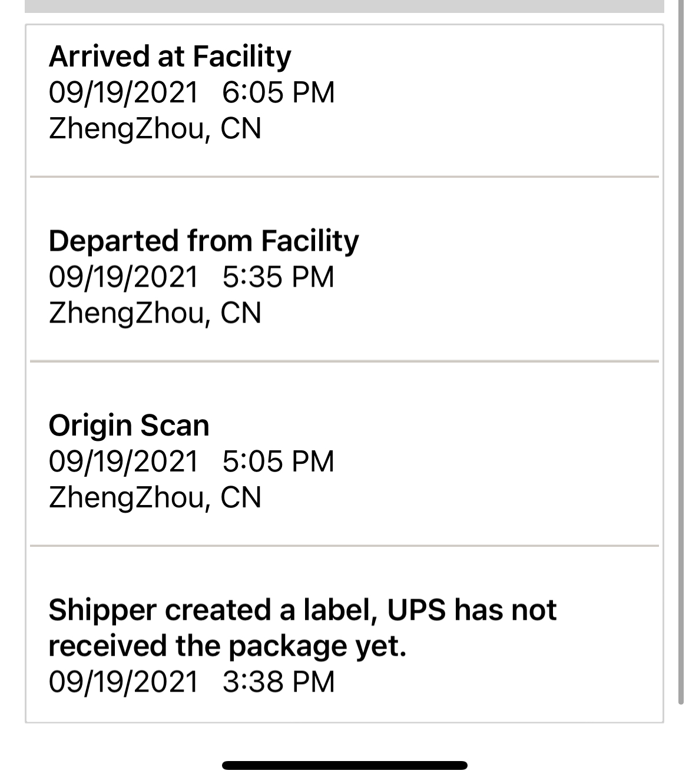Tap the "Departed from Facility" status heading

pos(203,241)
